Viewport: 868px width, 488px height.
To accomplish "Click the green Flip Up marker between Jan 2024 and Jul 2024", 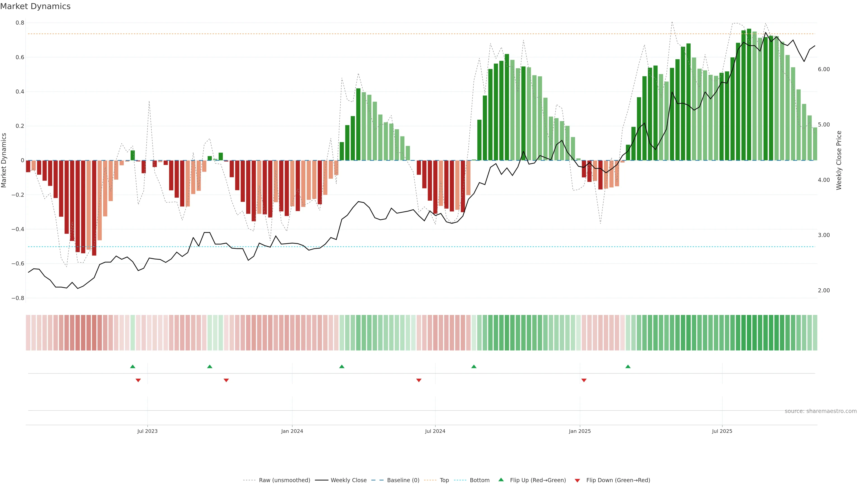I will point(342,366).
